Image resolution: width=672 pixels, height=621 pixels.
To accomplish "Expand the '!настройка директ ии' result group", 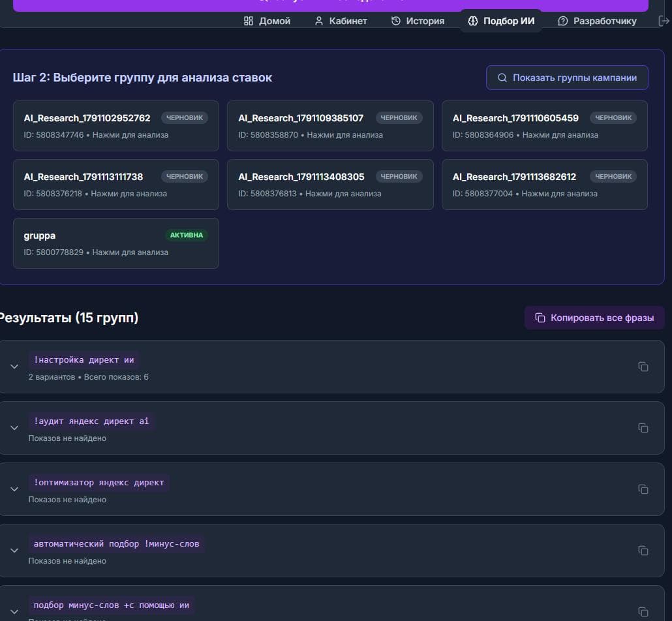I will [14, 367].
